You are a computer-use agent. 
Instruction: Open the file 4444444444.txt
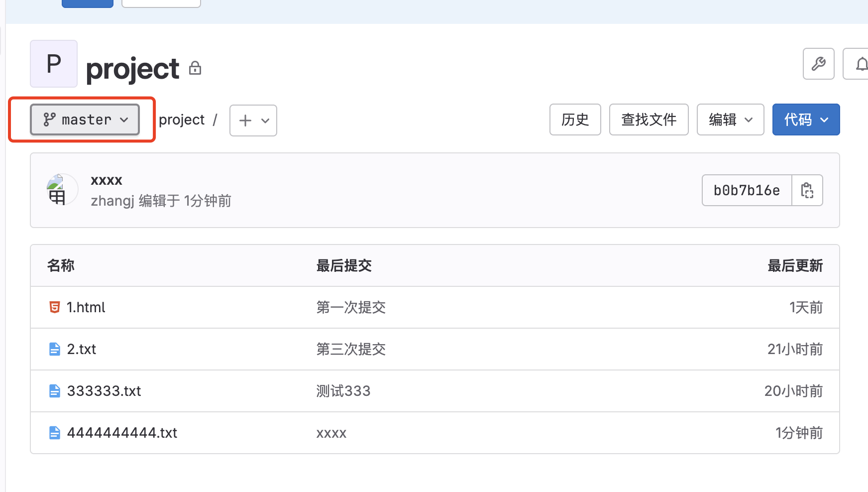tap(122, 433)
